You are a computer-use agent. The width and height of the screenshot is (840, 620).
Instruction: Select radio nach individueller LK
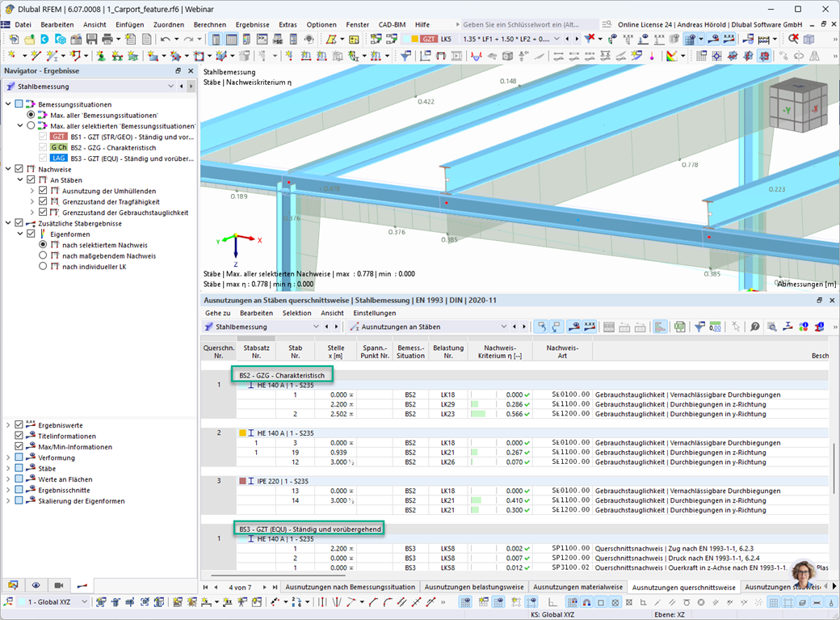click(43, 266)
